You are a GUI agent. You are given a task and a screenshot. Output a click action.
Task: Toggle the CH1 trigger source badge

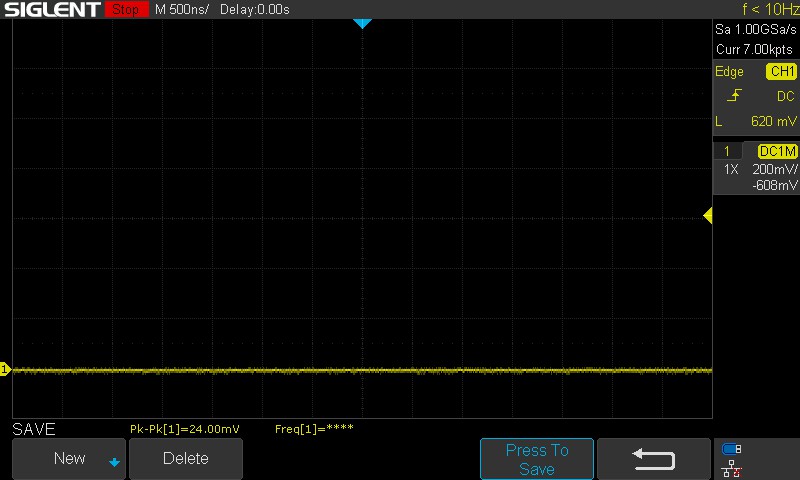coord(781,71)
